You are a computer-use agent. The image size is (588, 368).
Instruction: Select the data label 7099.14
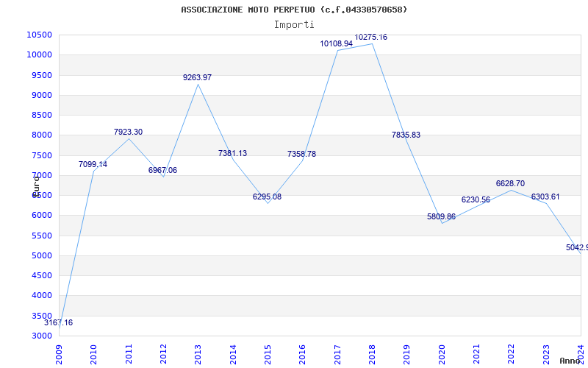click(93, 164)
